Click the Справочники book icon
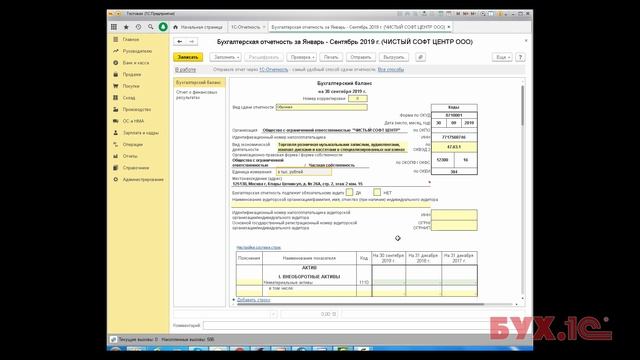The image size is (640, 360). coord(116,168)
